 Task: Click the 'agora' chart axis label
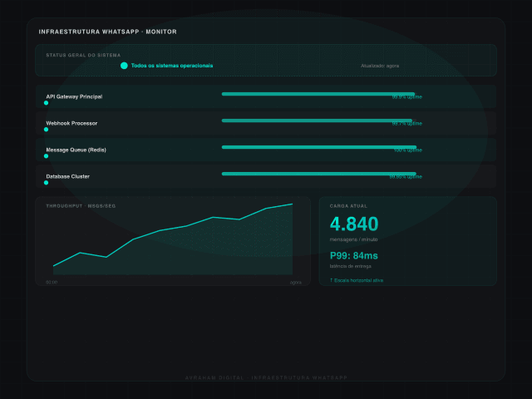click(296, 283)
